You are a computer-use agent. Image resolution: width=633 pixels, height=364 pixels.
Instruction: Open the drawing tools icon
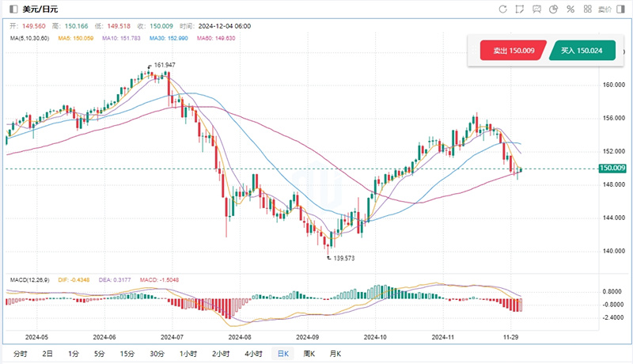(x=520, y=9)
